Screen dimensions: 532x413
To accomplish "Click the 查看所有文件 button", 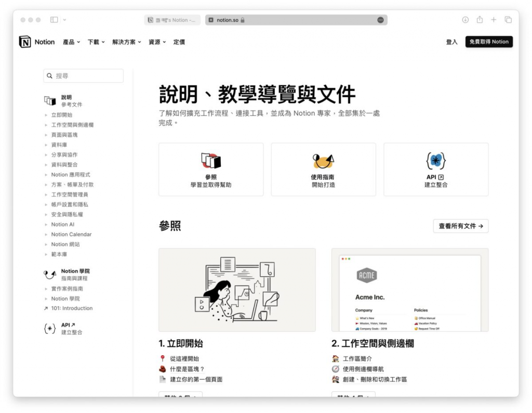I will point(461,226).
